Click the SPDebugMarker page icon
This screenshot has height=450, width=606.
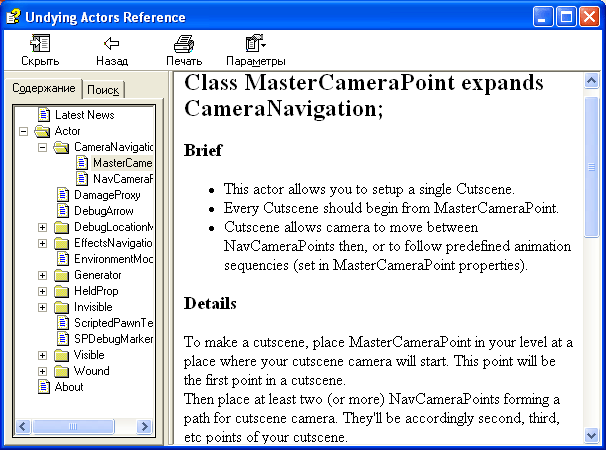click(x=63, y=339)
